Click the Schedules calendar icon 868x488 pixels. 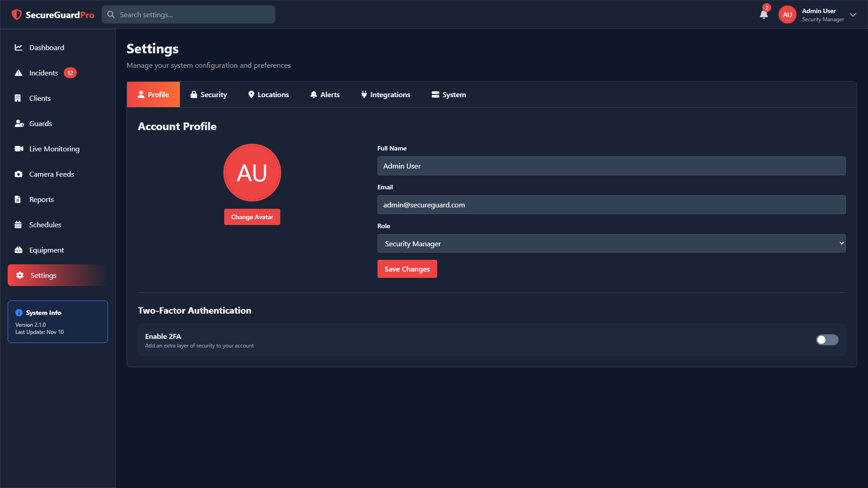(x=18, y=225)
